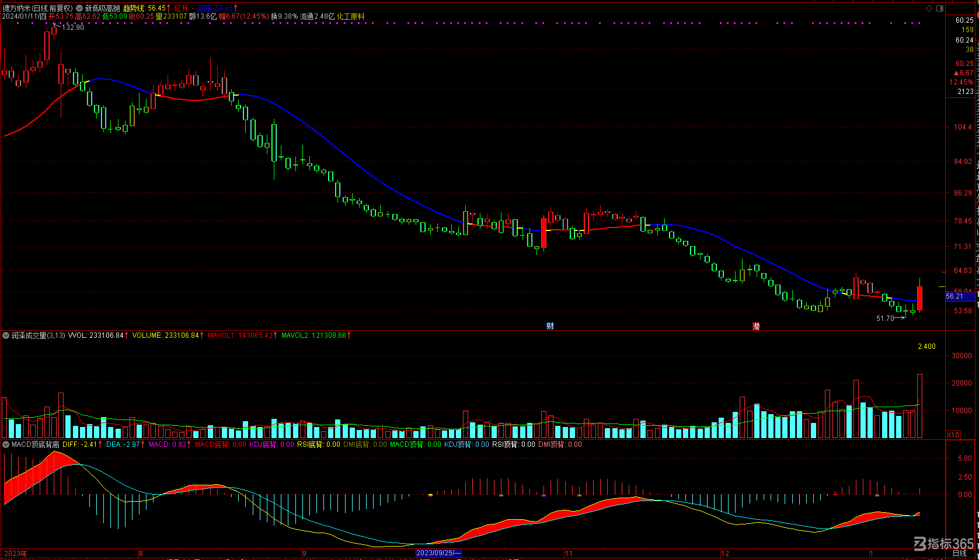Click the 2123 value in quote panel
Image resolution: width=979 pixels, height=560 pixels.
pos(966,92)
